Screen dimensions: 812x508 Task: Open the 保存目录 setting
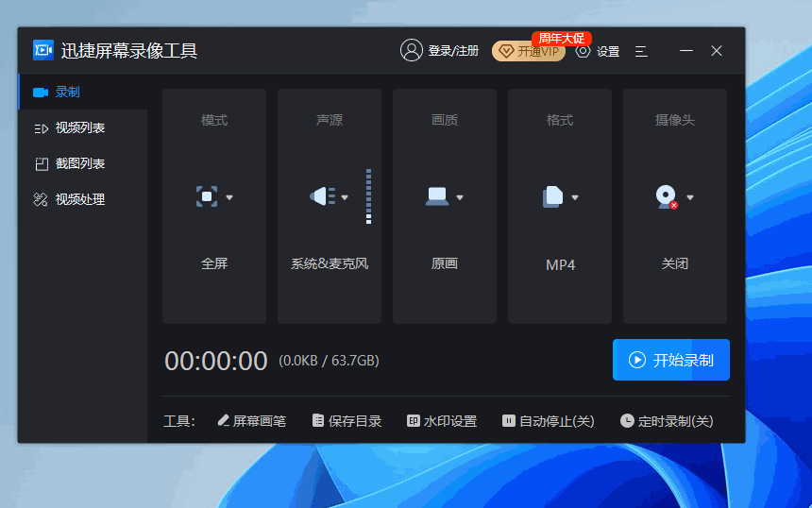(x=347, y=421)
